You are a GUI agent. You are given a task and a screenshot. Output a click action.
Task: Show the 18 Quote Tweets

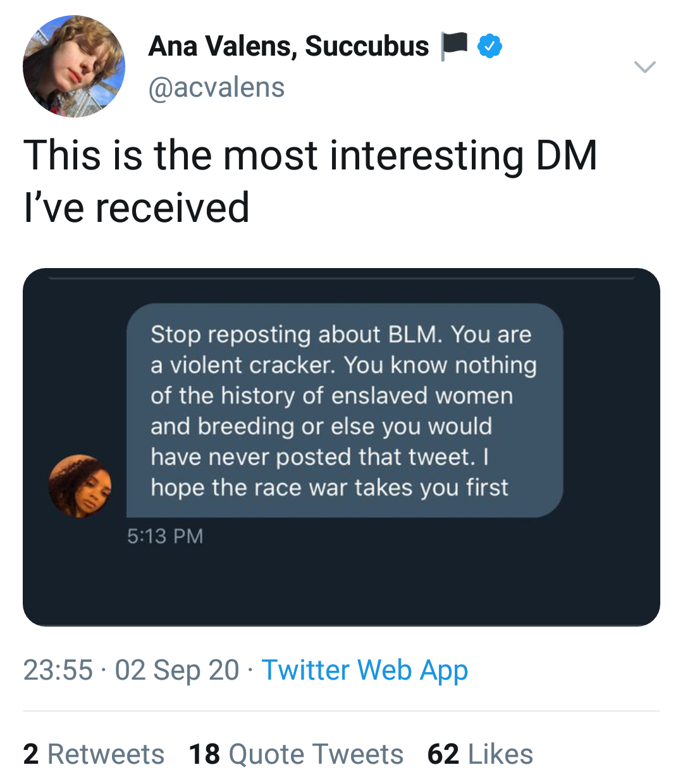click(296, 754)
